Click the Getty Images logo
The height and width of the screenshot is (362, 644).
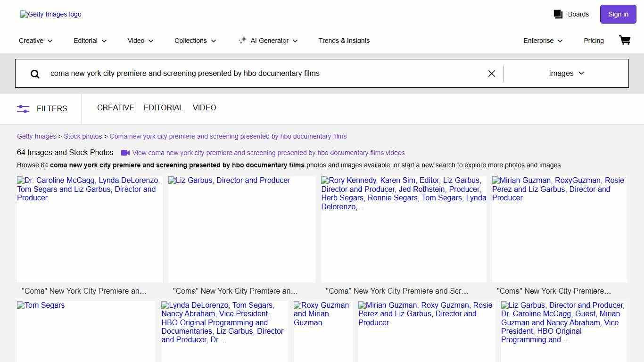51,14
